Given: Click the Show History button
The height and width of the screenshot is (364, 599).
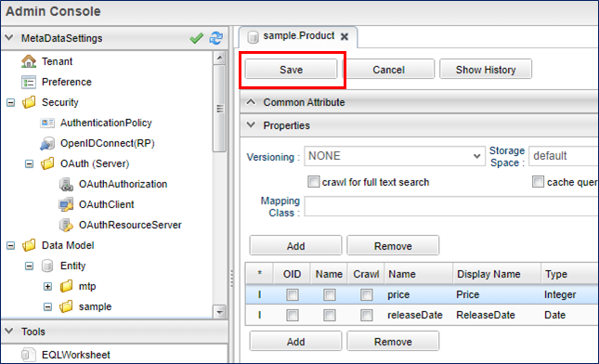Looking at the screenshot, I should 486,70.
